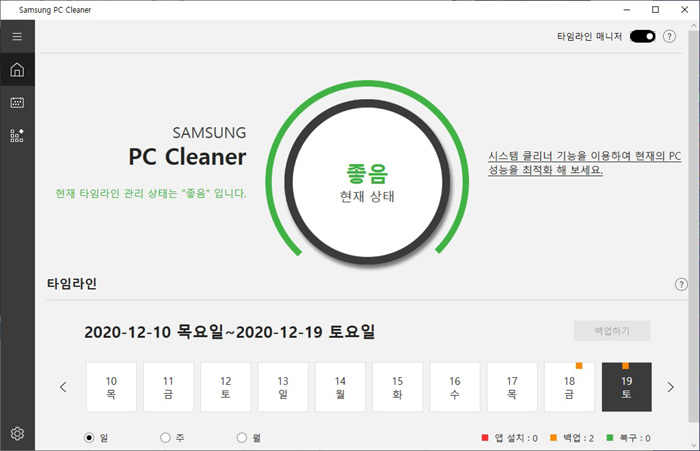
Task: Go to the Home icon in sidebar
Action: tap(17, 70)
